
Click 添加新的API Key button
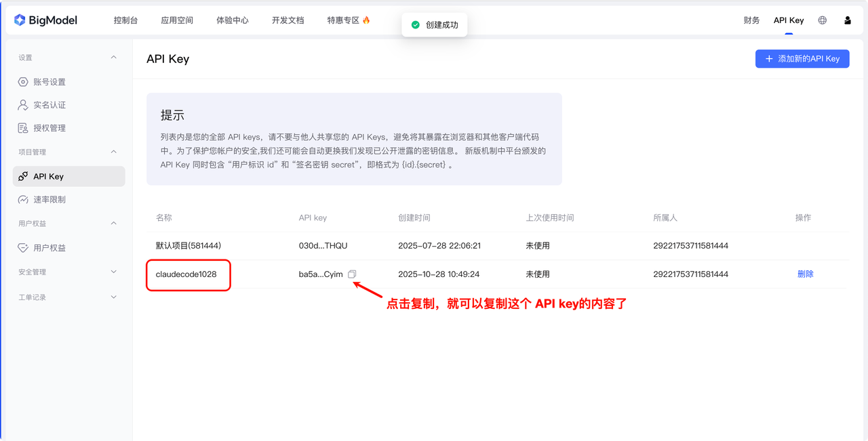pos(802,59)
